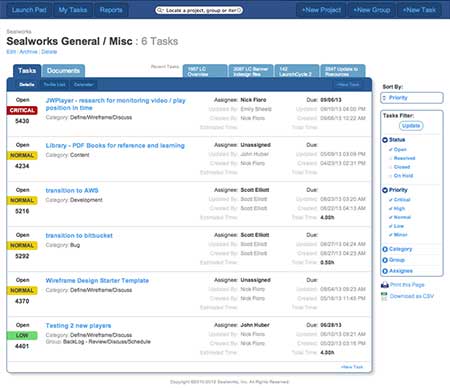Image resolution: width=450 pixels, height=388 pixels.
Task: Enable the On Hold status filter
Action: pyautogui.click(x=401, y=176)
